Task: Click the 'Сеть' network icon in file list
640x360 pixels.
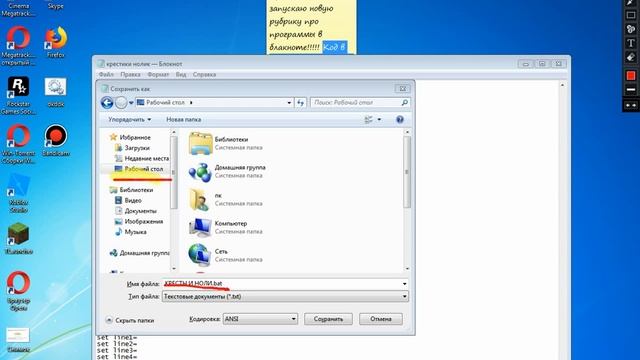Action: click(200, 255)
